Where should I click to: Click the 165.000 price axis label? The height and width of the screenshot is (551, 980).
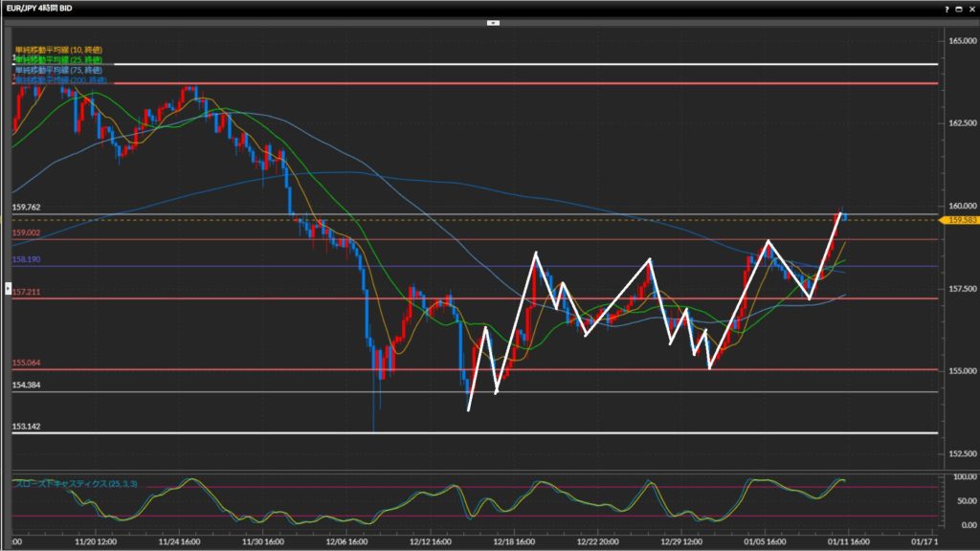(961, 41)
